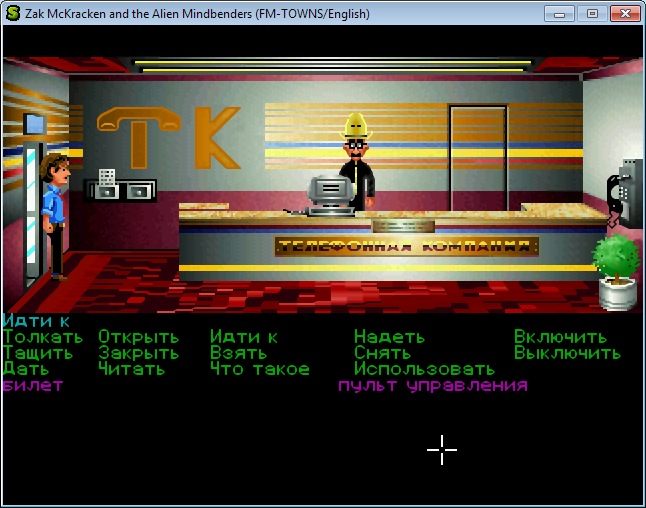Click the Включить verb
Viewport: 646px width, 508px height.
point(560,337)
